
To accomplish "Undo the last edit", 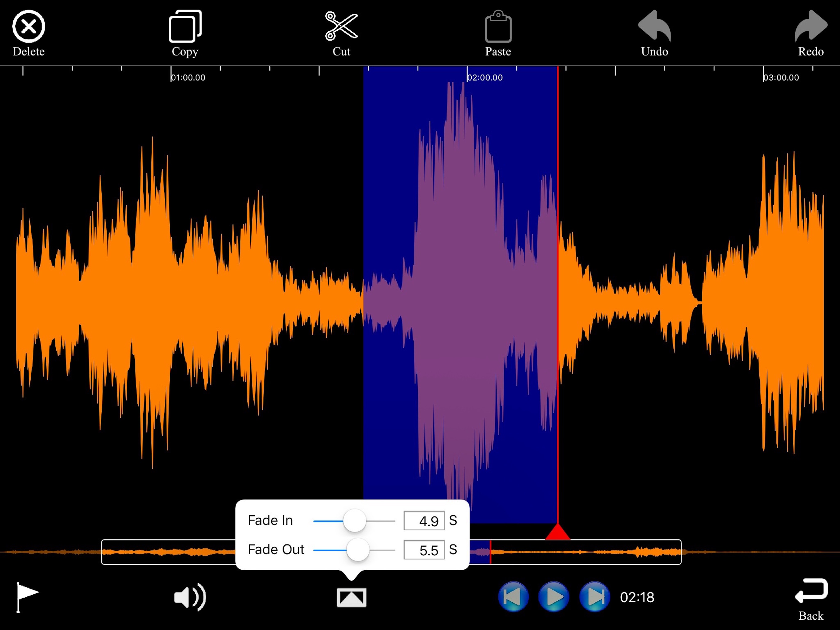I will tap(654, 26).
